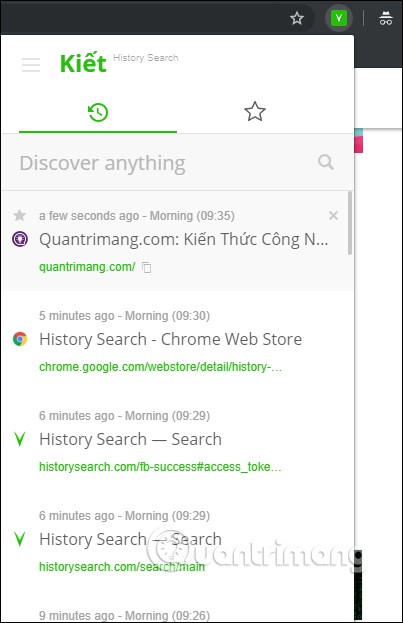The height and width of the screenshot is (623, 403).
Task: Open History Search - Chrome Web Store entry
Action: pos(170,339)
